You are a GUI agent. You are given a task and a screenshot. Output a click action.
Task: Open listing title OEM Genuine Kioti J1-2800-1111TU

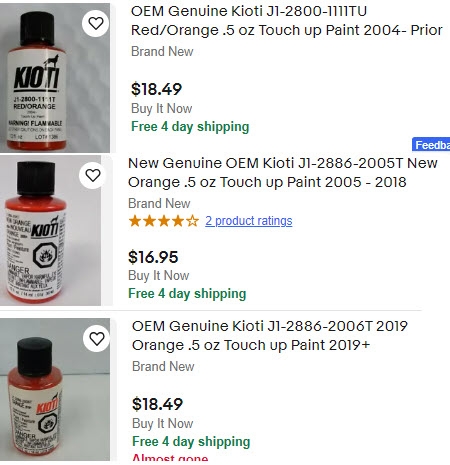287,20
